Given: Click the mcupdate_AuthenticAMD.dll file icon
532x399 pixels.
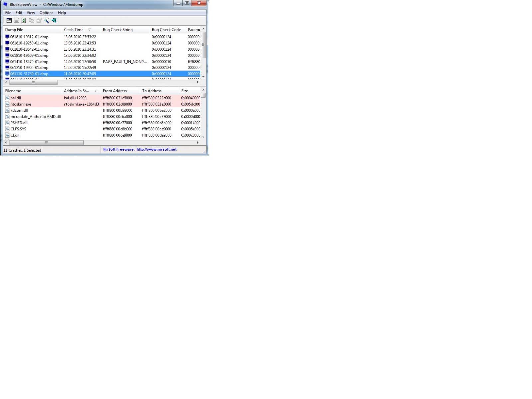Looking at the screenshot, I should tap(7, 117).
